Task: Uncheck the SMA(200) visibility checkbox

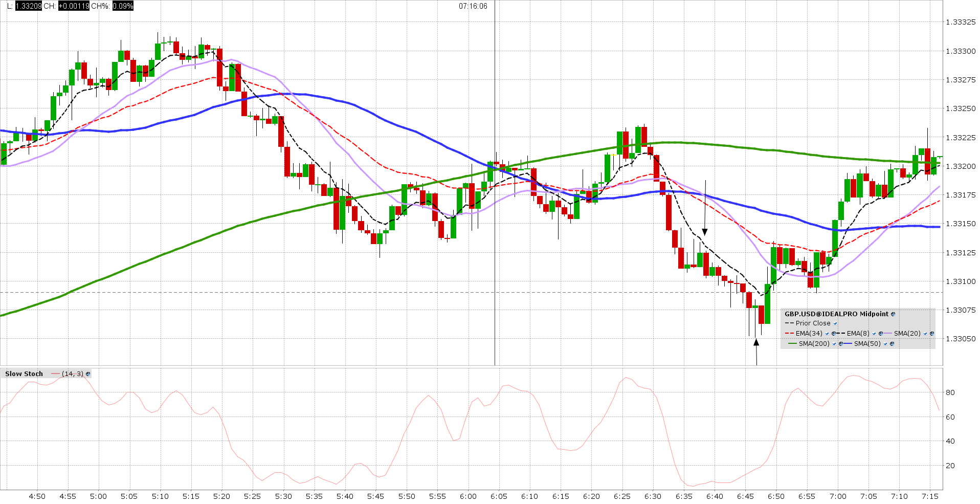Action: [834, 344]
